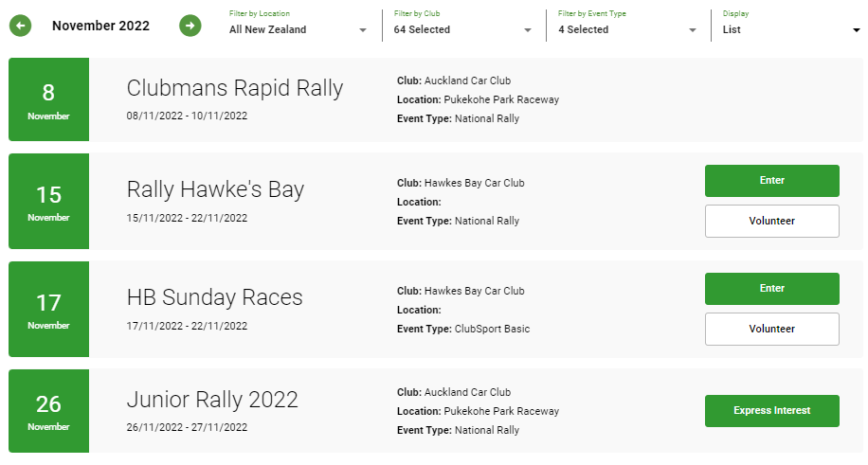The image size is (868, 465).
Task: Change Display mode from List
Action: (x=791, y=26)
